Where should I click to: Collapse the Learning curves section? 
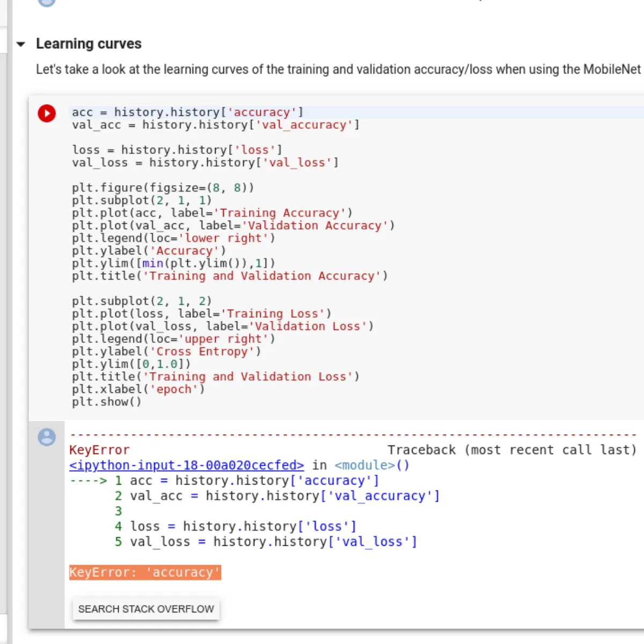tap(21, 44)
